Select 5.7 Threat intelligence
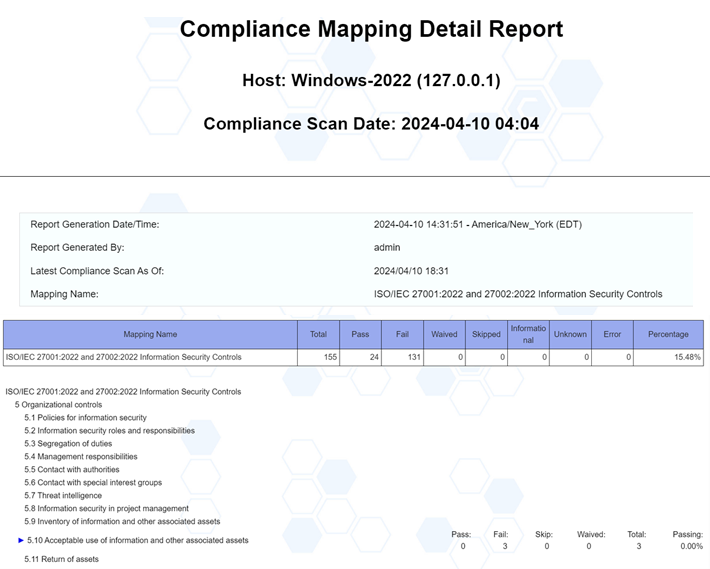The height and width of the screenshot is (569, 710). (x=63, y=495)
